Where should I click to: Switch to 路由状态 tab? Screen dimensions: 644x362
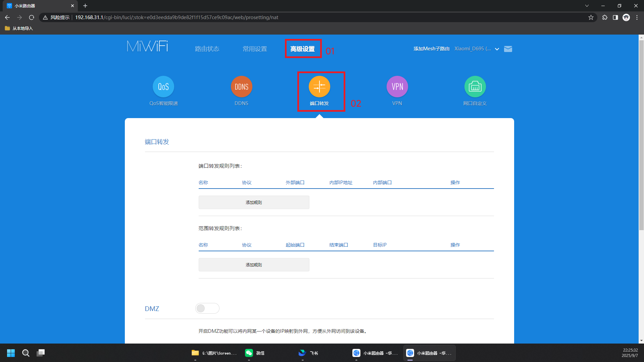coord(207,49)
